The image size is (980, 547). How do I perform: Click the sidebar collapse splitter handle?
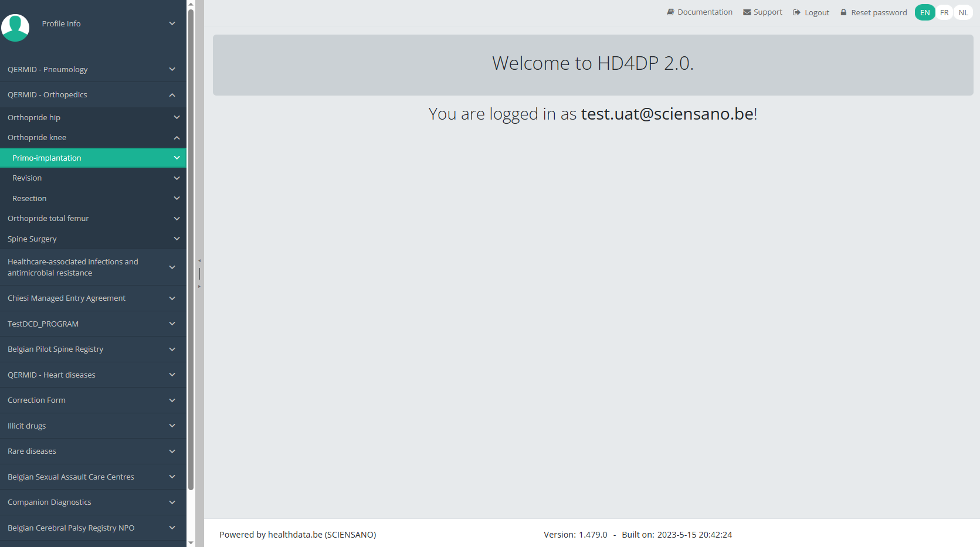(x=199, y=274)
